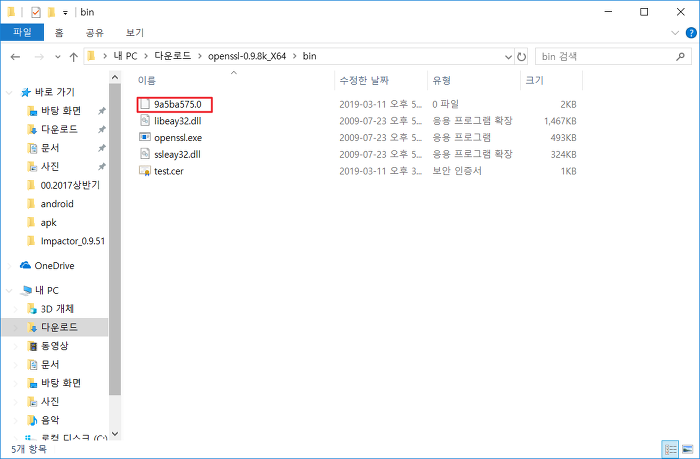Open the Help question mark icon
This screenshot has width=700, height=459.
point(691,33)
